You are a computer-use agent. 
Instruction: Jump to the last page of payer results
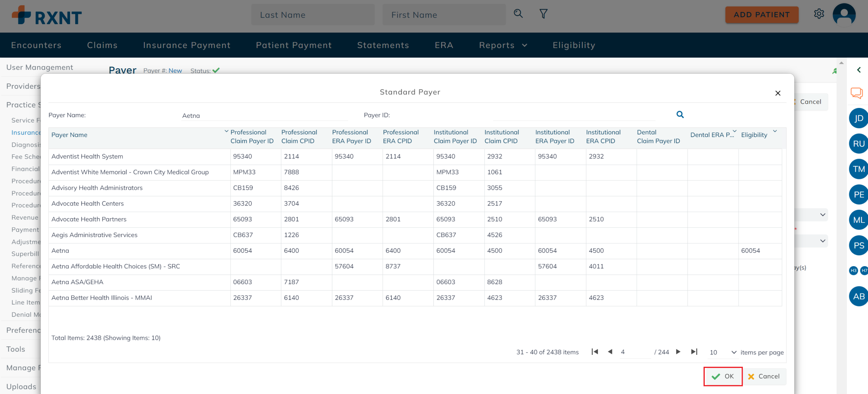click(x=694, y=352)
